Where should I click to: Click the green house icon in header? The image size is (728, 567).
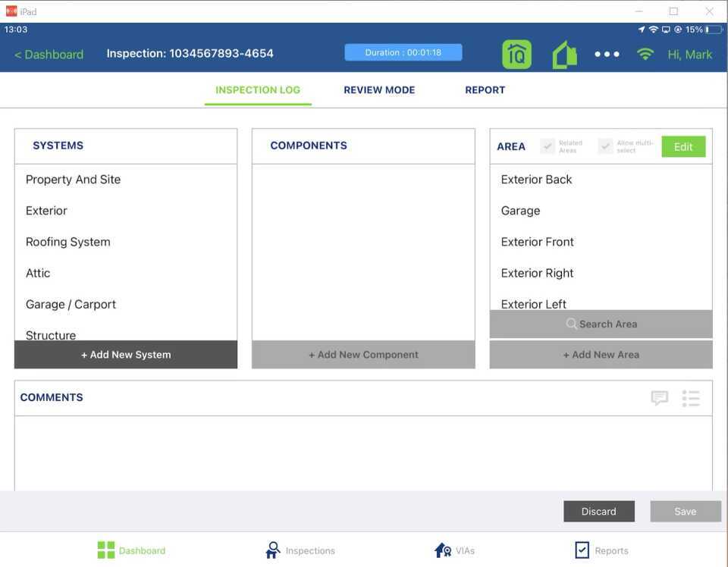(564, 55)
